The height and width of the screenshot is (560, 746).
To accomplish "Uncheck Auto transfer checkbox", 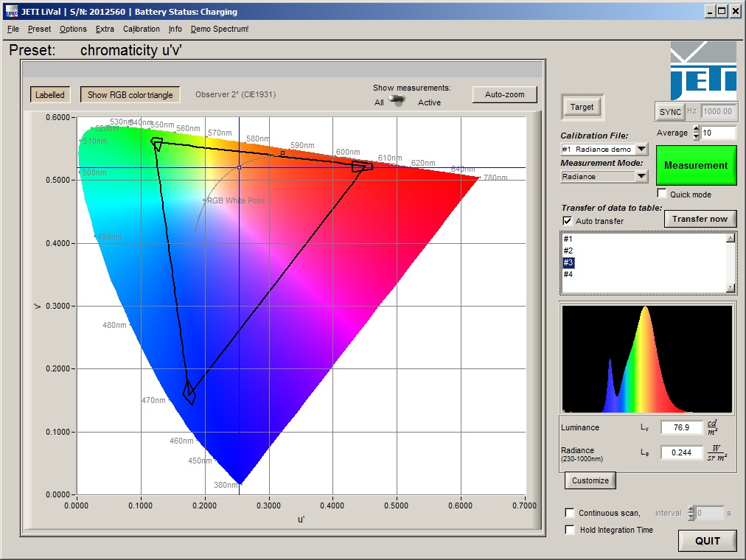I will tap(567, 220).
